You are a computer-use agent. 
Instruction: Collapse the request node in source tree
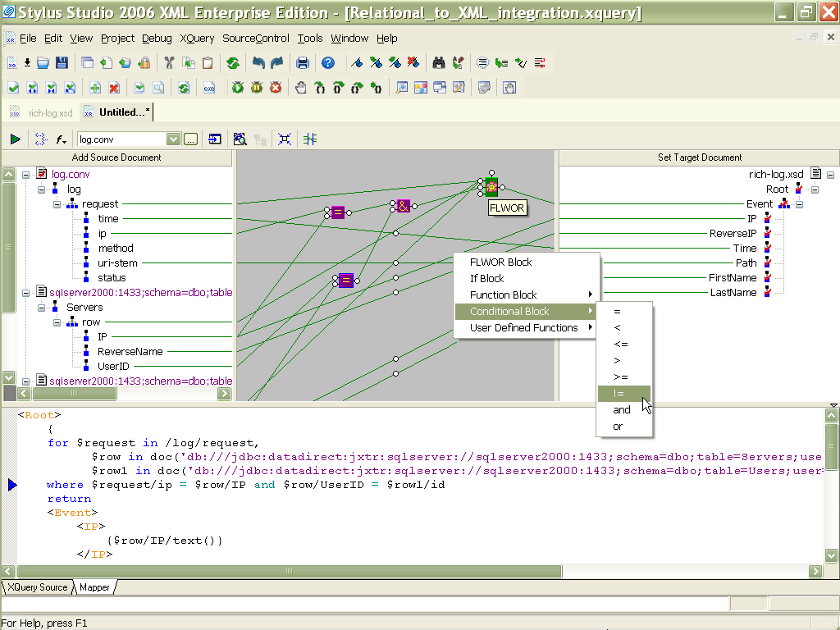coord(57,204)
